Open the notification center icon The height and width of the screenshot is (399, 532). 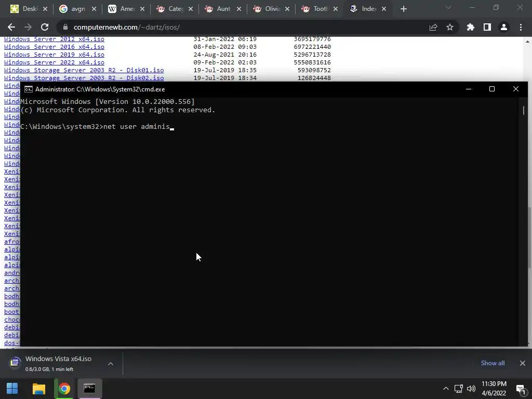(x=521, y=389)
